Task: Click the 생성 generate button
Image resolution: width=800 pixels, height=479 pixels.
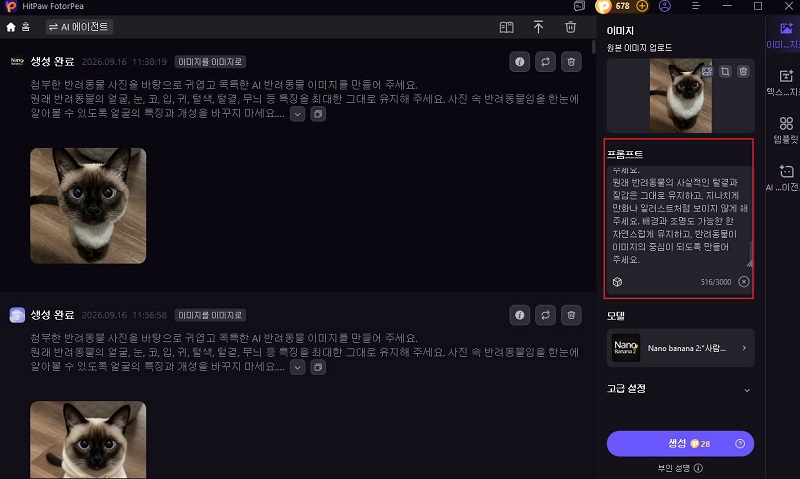Action: [680, 444]
